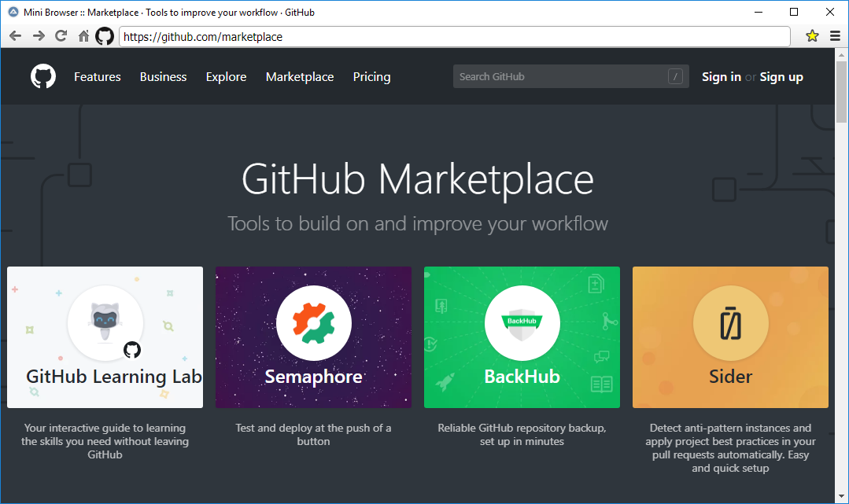Click the 'Your interactive guide to learning' description
Viewport: 849px width, 504px height.
(x=105, y=441)
